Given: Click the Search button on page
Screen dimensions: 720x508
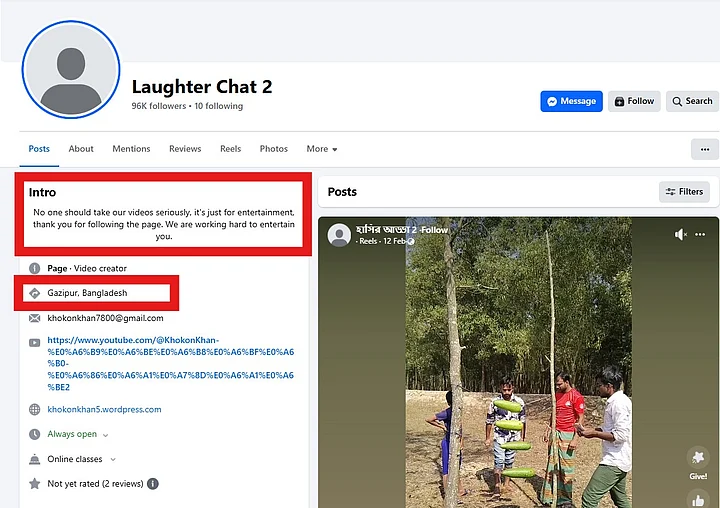Looking at the screenshot, I should click(692, 101).
